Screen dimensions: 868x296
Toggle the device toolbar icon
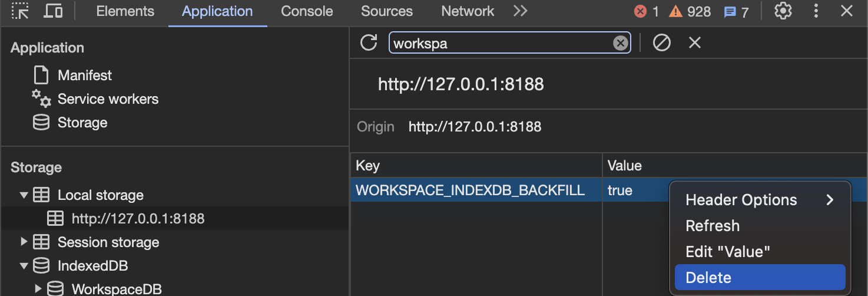coord(54,11)
